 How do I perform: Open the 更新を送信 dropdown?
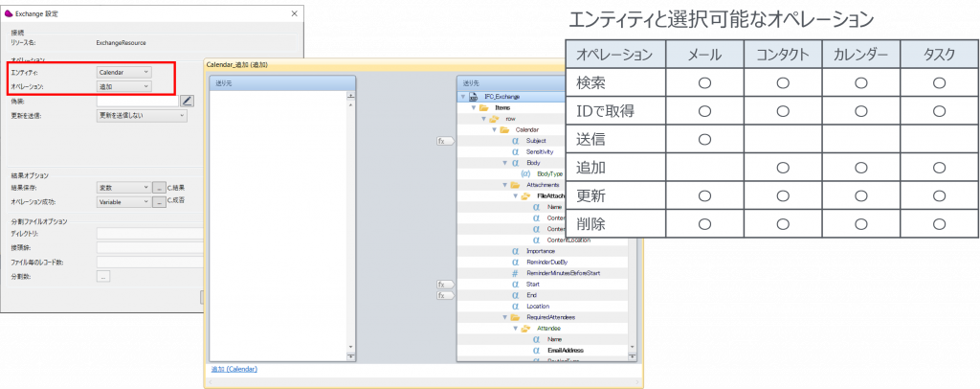pos(142,115)
